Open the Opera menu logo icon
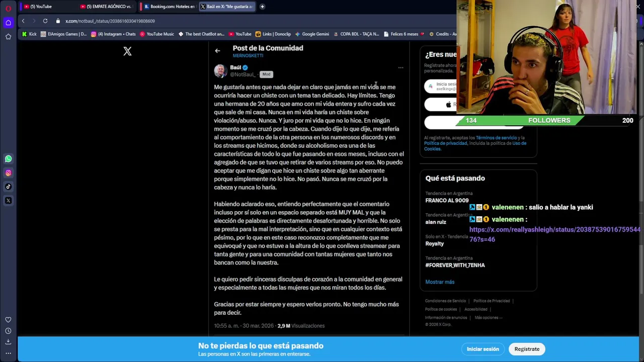The height and width of the screenshot is (362, 644). (x=8, y=8)
